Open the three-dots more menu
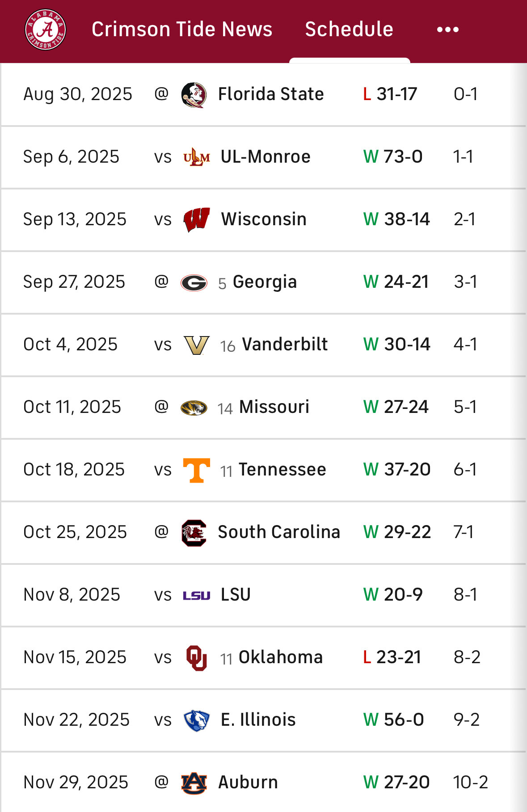Image resolution: width=527 pixels, height=812 pixels. pos(448,29)
